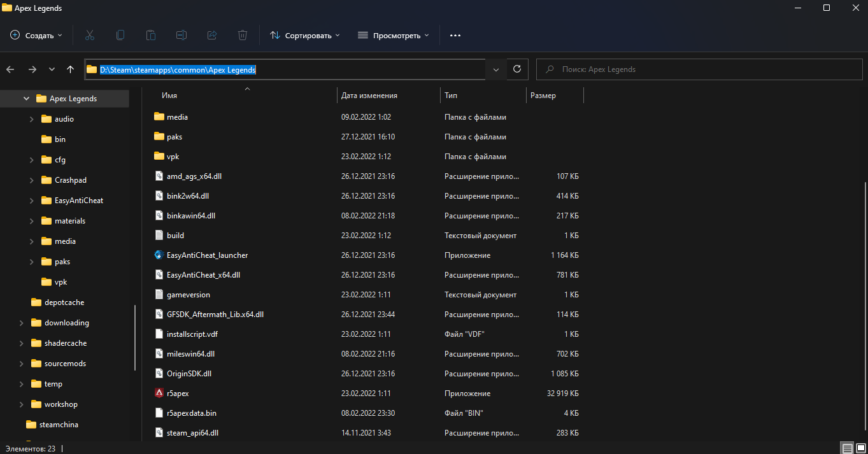
Task: Click the address bar path field
Action: tap(285, 69)
